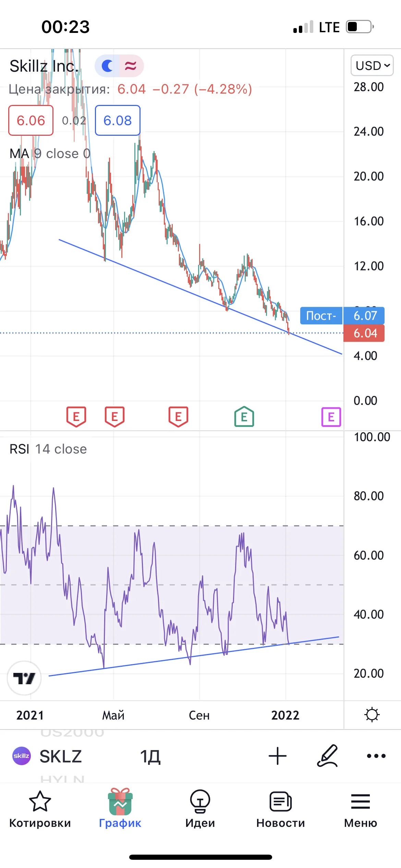Tap the green earnings E marker
The width and height of the screenshot is (401, 868).
tap(244, 417)
